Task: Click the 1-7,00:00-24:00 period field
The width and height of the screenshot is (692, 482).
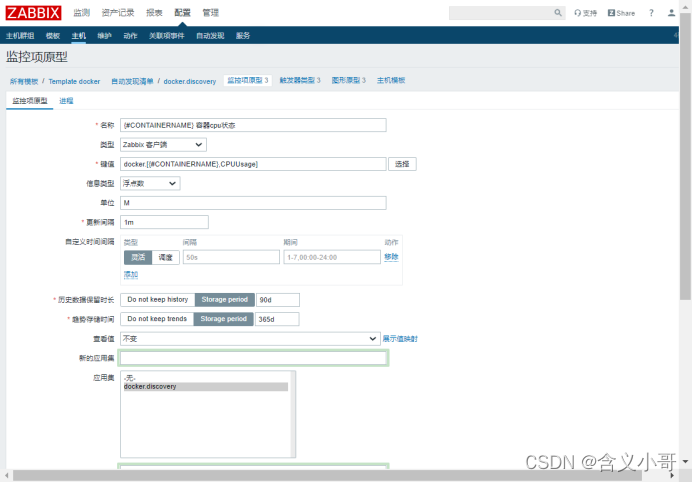Action: pyautogui.click(x=332, y=257)
